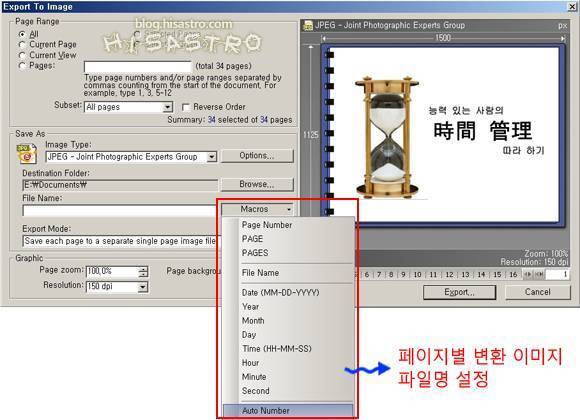Image resolution: width=580 pixels, height=420 pixels.
Task: Click the Export button
Action: 459,292
